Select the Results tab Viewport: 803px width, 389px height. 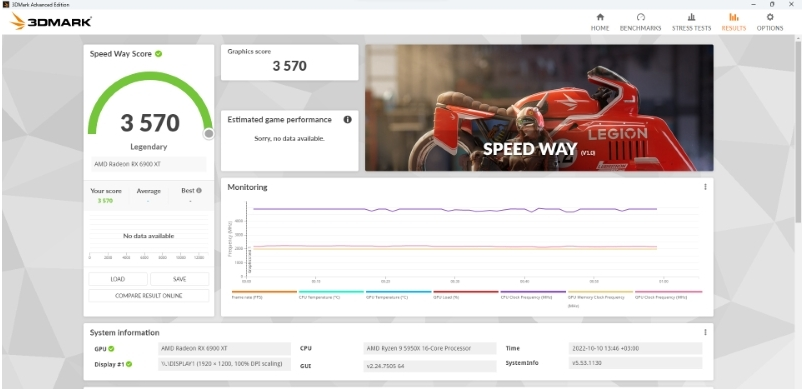tap(734, 23)
